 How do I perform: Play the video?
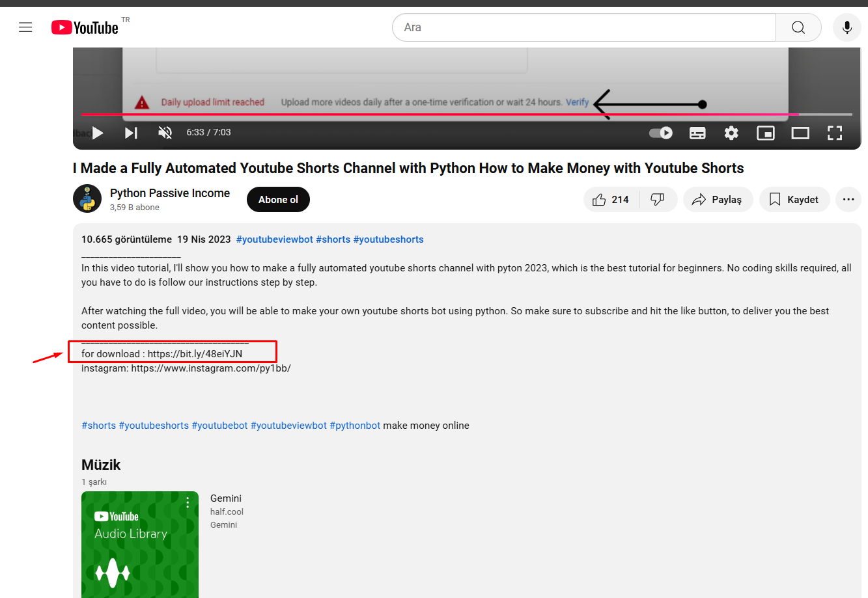[98, 133]
